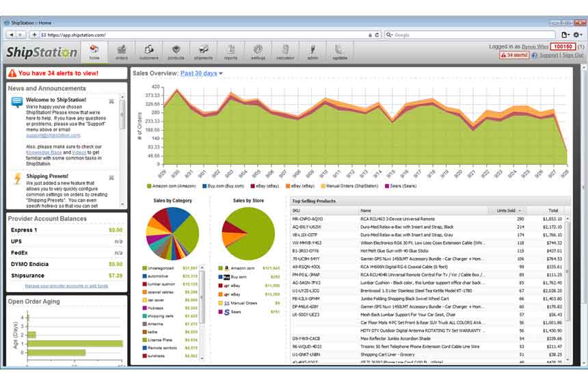This screenshot has height=383, width=588.
Task: Click the SKU column header
Action: click(x=325, y=211)
